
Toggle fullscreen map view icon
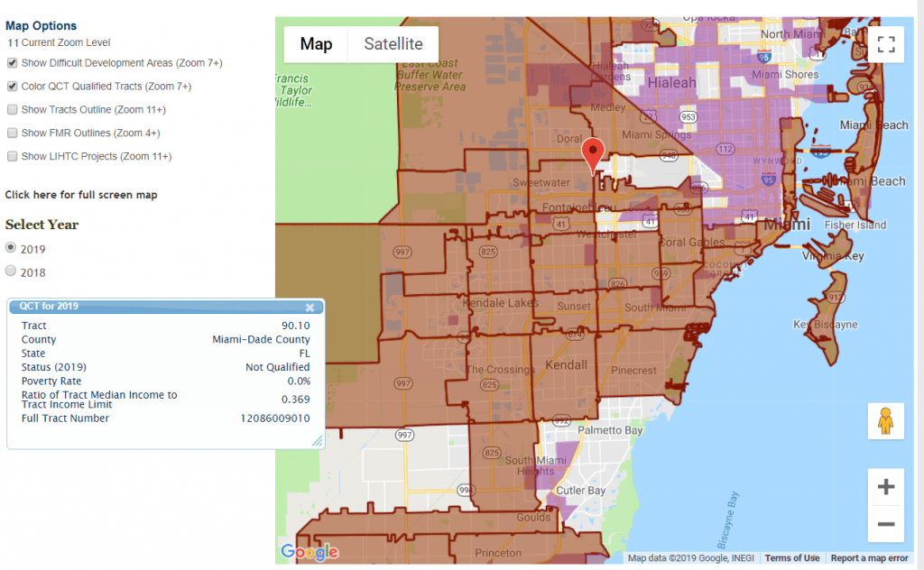tap(885, 44)
